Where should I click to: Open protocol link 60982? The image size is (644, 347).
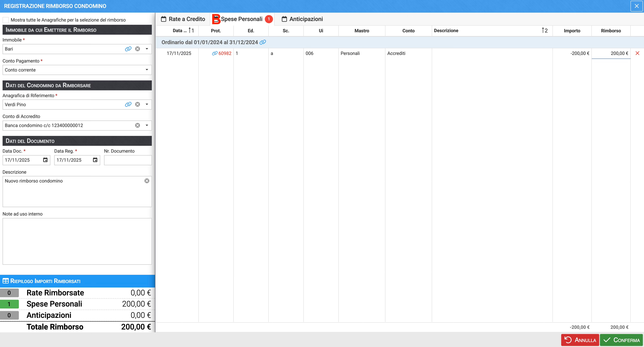click(225, 53)
